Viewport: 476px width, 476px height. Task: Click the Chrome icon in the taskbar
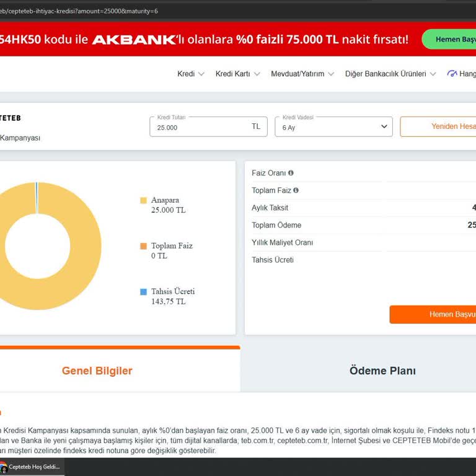3,467
